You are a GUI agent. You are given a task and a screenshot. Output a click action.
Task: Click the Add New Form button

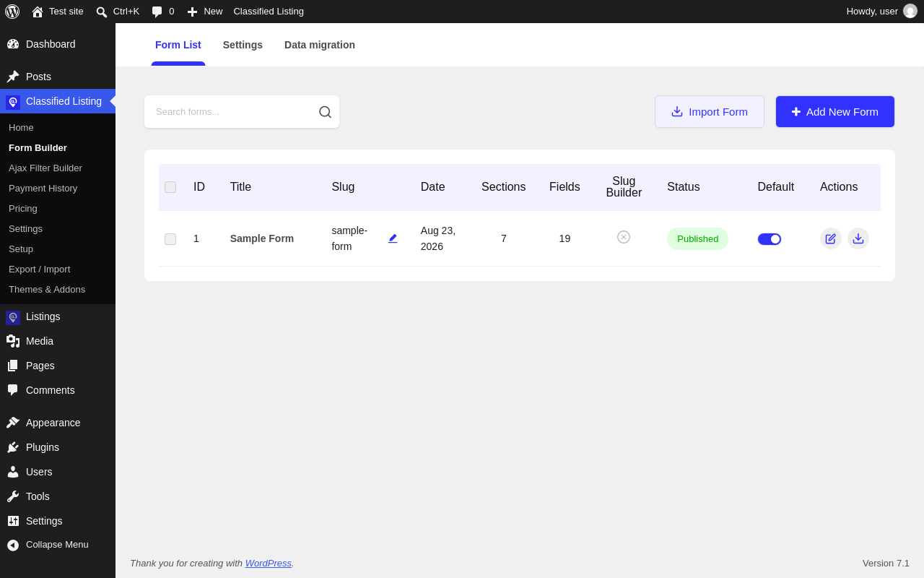coord(835,112)
